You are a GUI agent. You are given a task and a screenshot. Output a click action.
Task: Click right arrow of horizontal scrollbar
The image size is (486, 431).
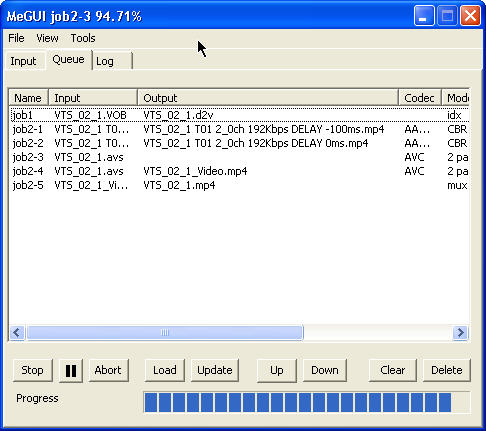(x=460, y=333)
